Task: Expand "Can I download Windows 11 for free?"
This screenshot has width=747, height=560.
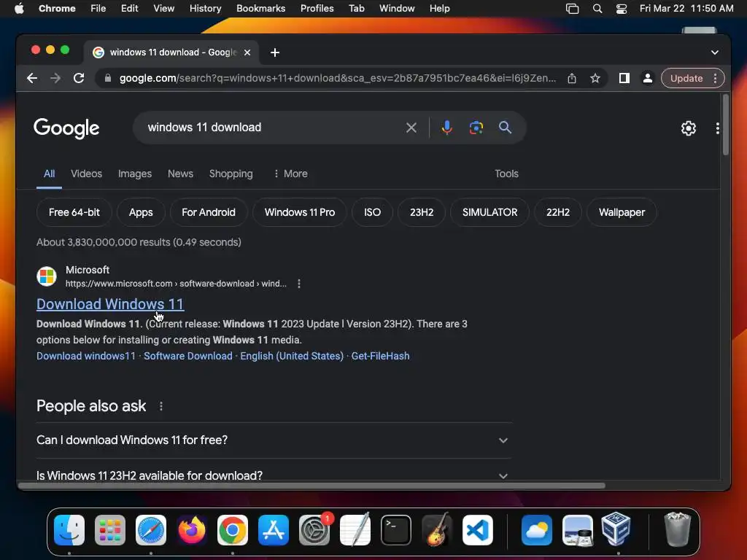Action: coord(274,440)
